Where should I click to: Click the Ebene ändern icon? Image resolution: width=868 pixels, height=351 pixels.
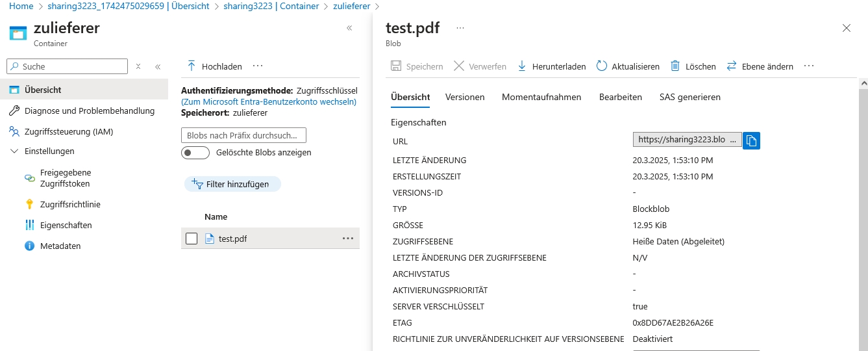[x=732, y=66]
